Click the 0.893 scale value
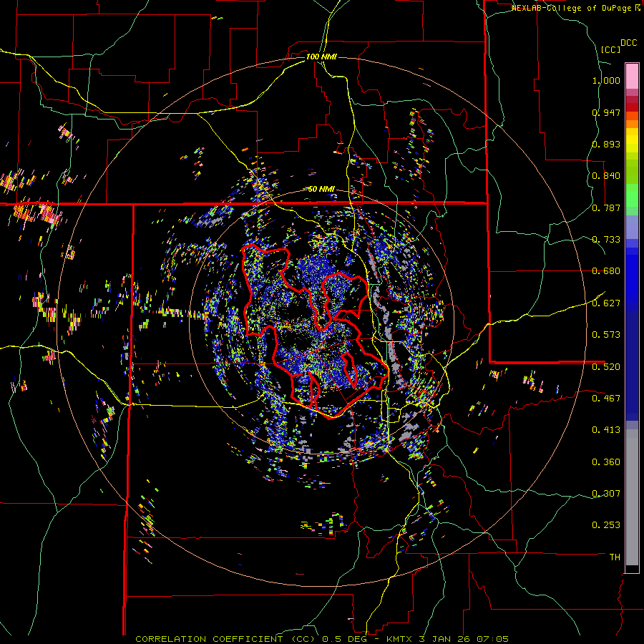644x644 pixels. (606, 144)
